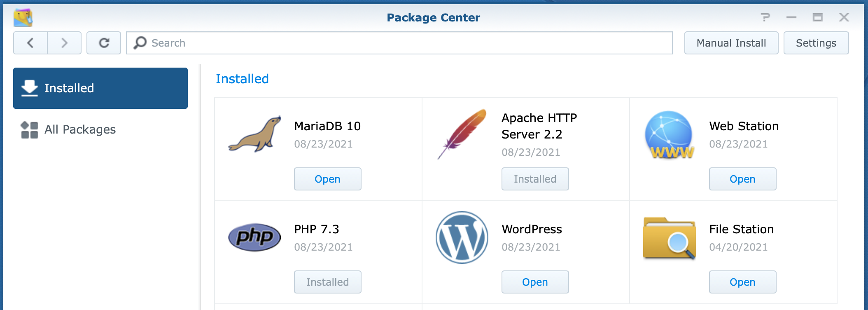Click the search magnifier icon
Screen dimensions: 868x310
click(140, 43)
